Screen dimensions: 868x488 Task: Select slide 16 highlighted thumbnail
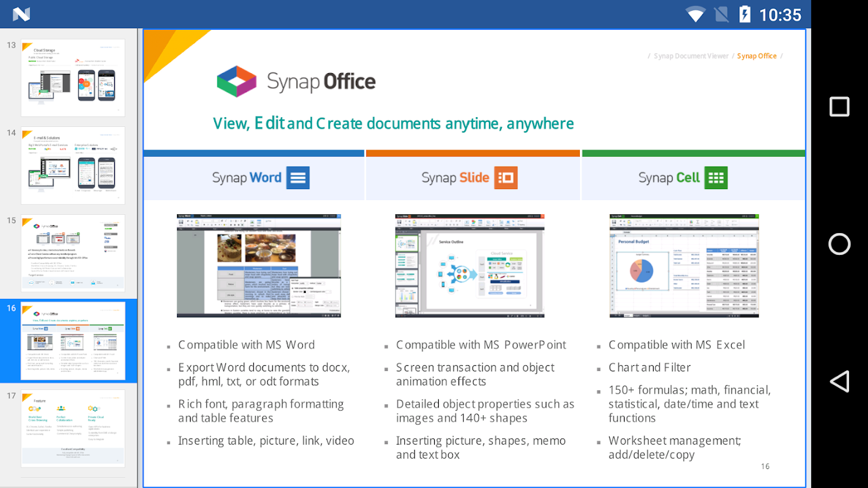click(x=73, y=340)
